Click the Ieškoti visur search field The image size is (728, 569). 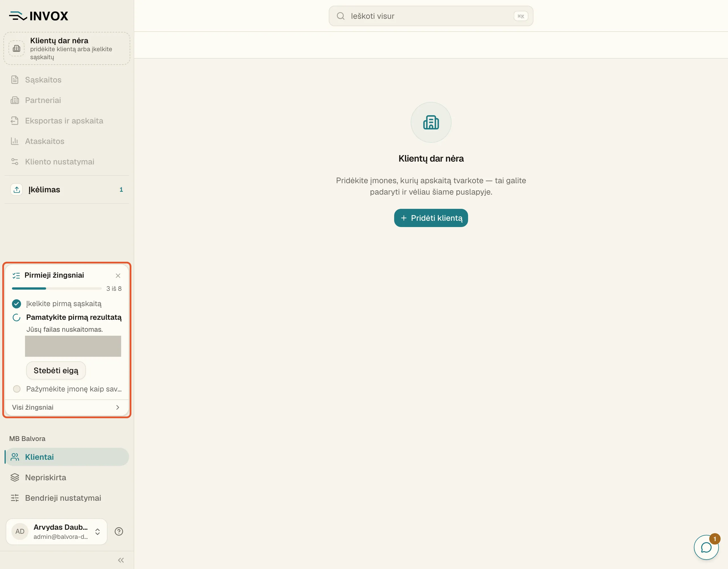431,16
